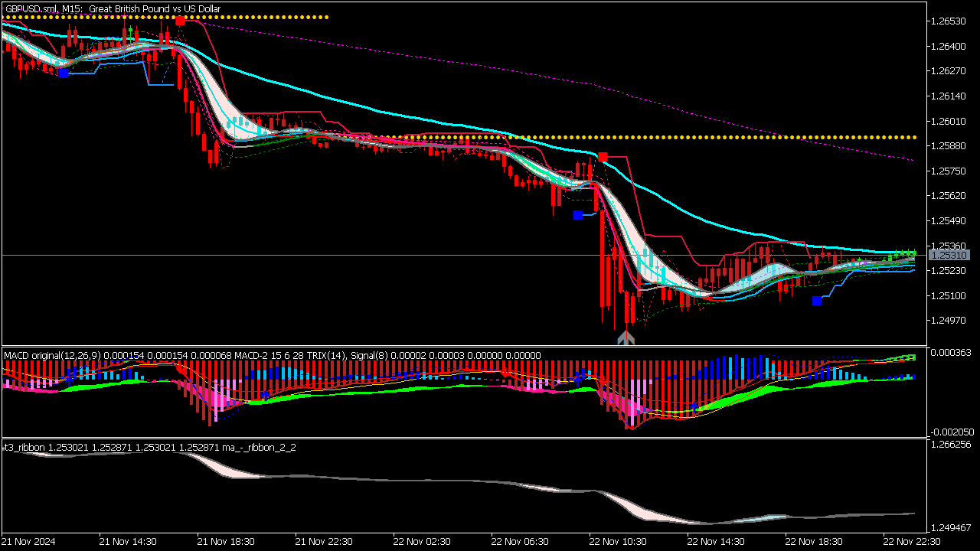This screenshot has height=551, width=980.
Task: Click the 22 Nov 18:30 time label
Action: [x=814, y=541]
